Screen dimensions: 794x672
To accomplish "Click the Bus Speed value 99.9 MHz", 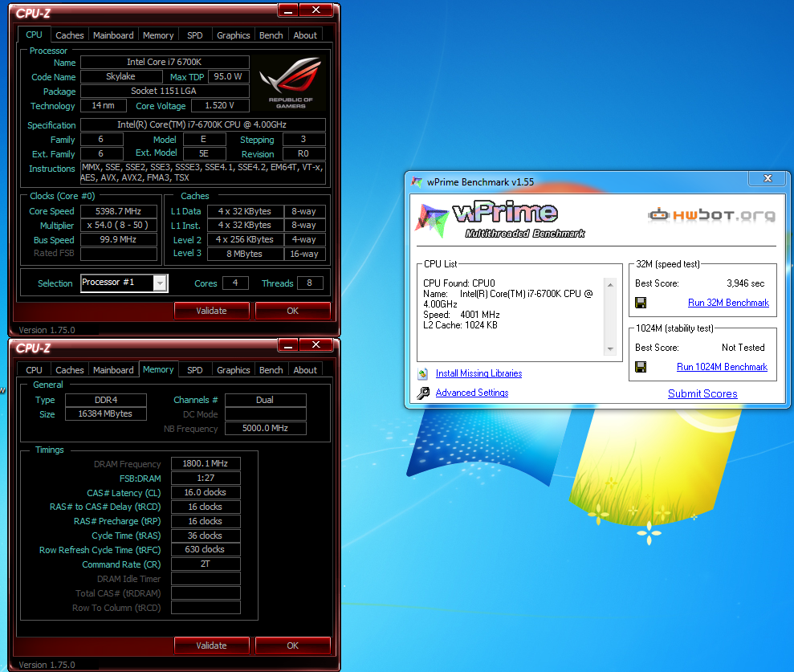I will tap(119, 239).
